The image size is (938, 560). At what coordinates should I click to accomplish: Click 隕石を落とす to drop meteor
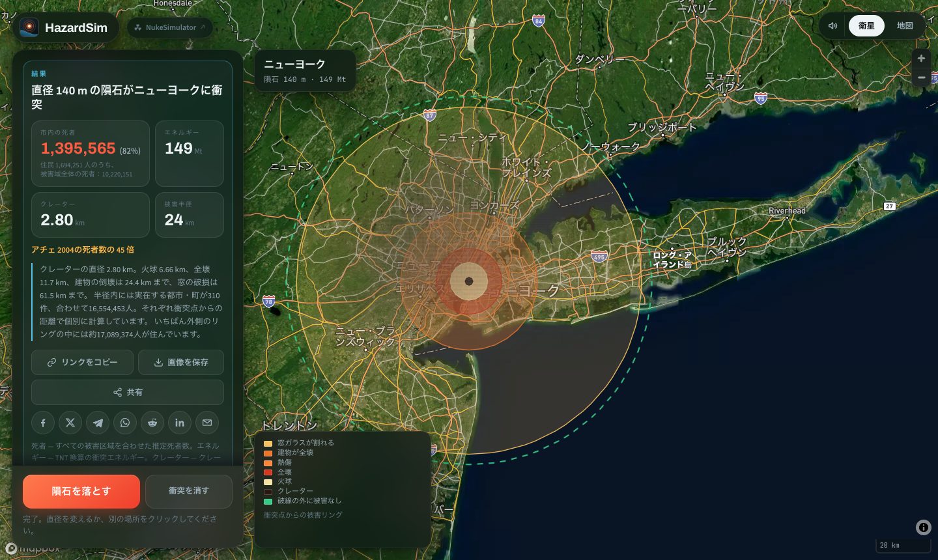click(x=81, y=492)
